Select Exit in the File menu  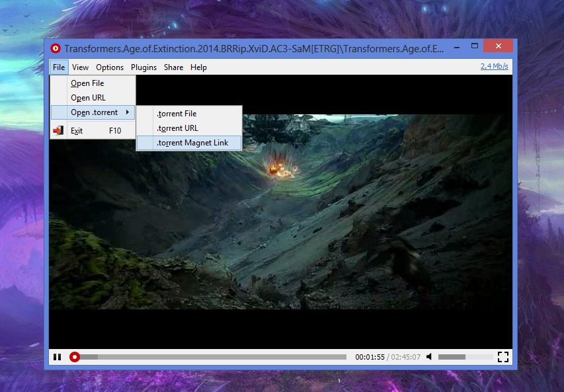point(93,130)
